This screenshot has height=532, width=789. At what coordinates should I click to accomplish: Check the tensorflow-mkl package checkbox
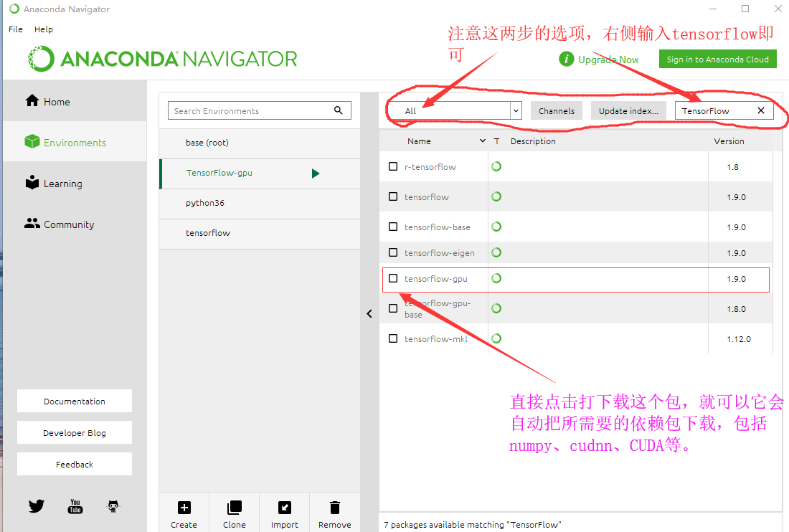(393, 338)
